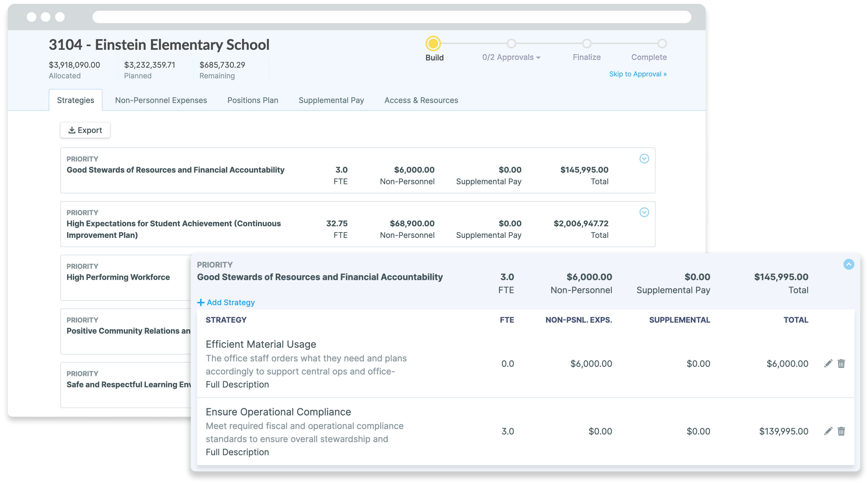Click the $68,900.00 Non-Personnel value
Image resolution: width=868 pixels, height=483 pixels.
point(412,223)
